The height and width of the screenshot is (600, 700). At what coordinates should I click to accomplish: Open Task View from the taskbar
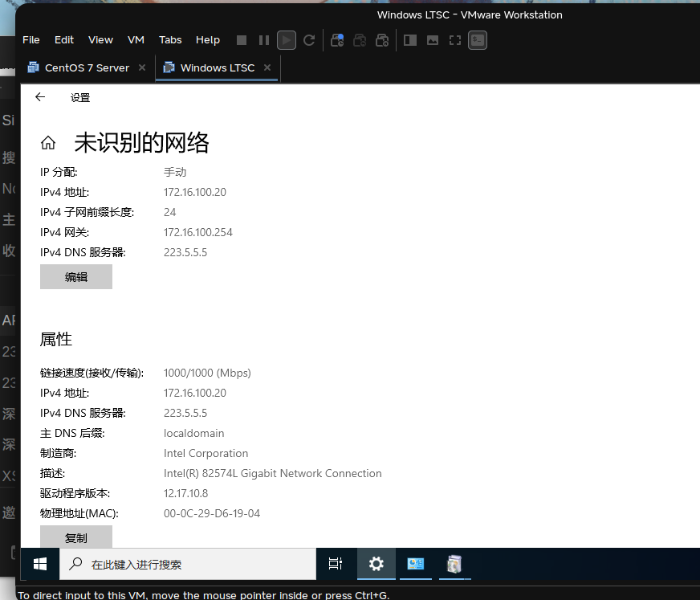click(335, 564)
